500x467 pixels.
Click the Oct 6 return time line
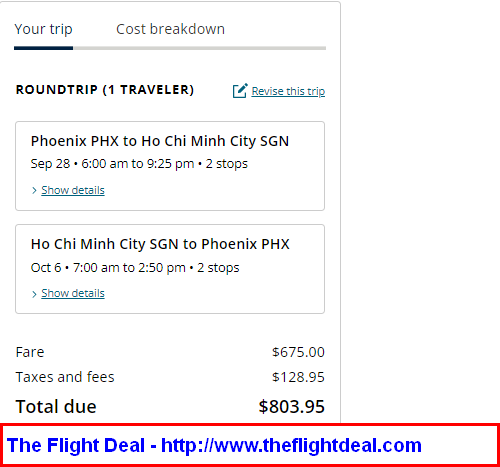tap(135, 267)
